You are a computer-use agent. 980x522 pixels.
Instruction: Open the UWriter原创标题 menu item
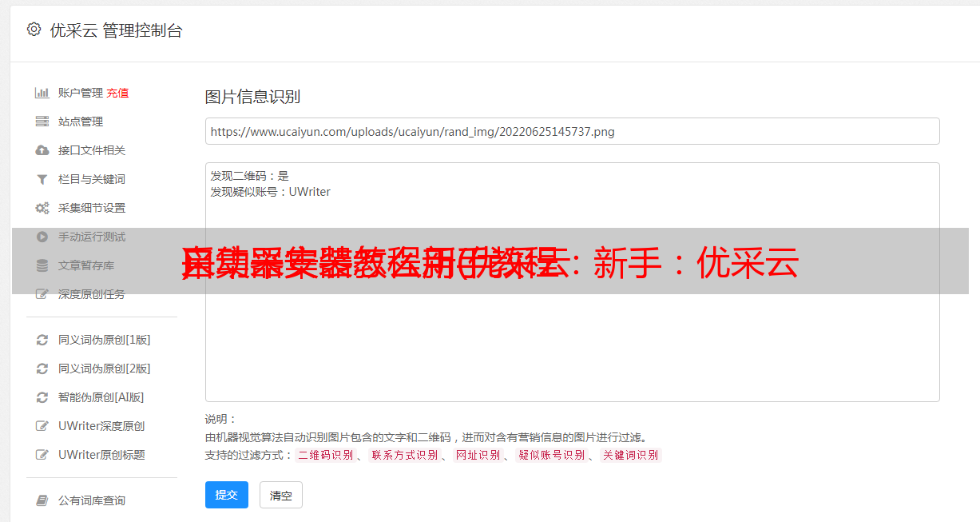[101, 455]
